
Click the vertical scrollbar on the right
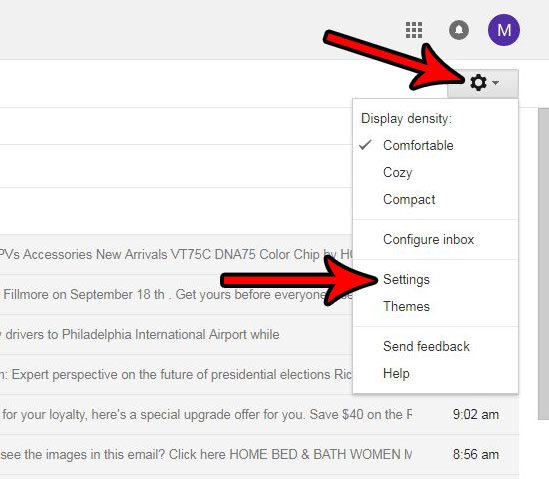pos(543,264)
